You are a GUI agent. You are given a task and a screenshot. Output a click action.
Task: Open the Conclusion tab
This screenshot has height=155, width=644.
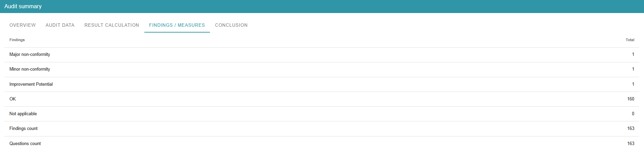231,25
